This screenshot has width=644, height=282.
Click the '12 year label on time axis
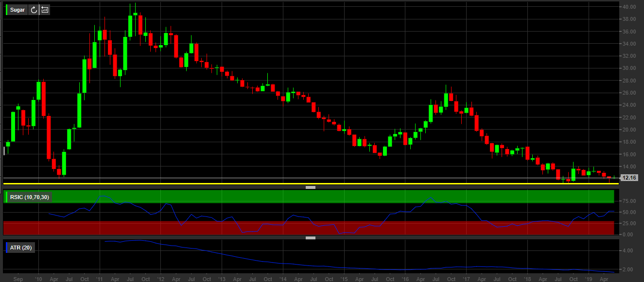pos(160,279)
